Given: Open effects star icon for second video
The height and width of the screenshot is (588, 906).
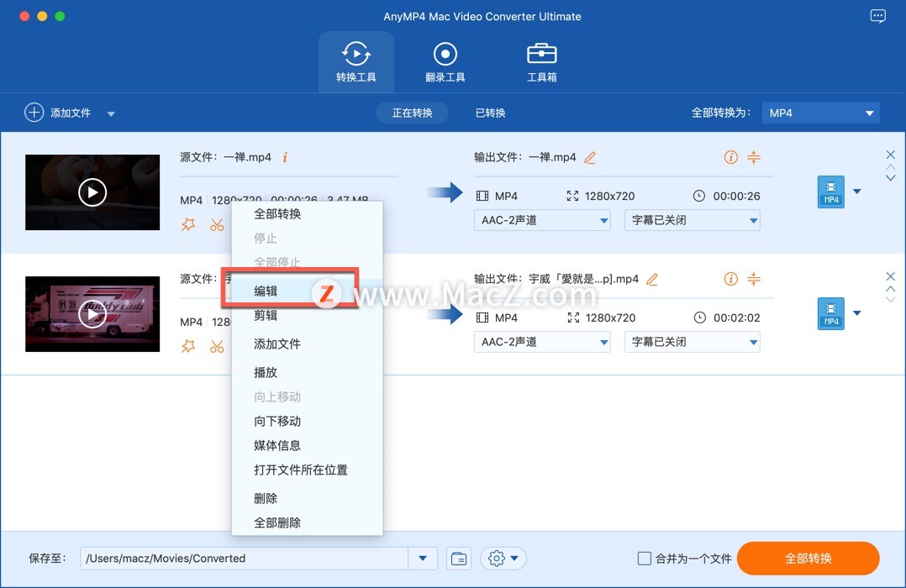Looking at the screenshot, I should 188,347.
